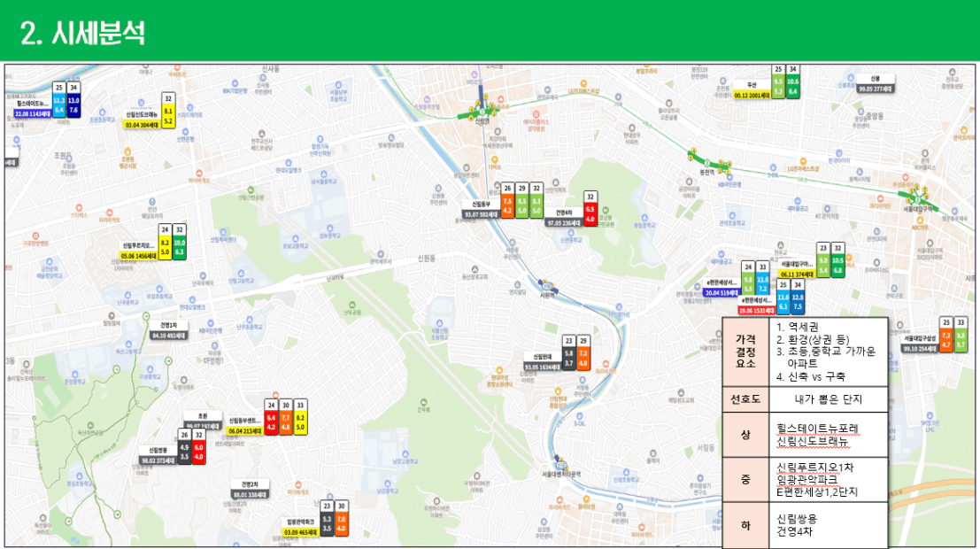Click the 관악초등학교 school icon

732,216
